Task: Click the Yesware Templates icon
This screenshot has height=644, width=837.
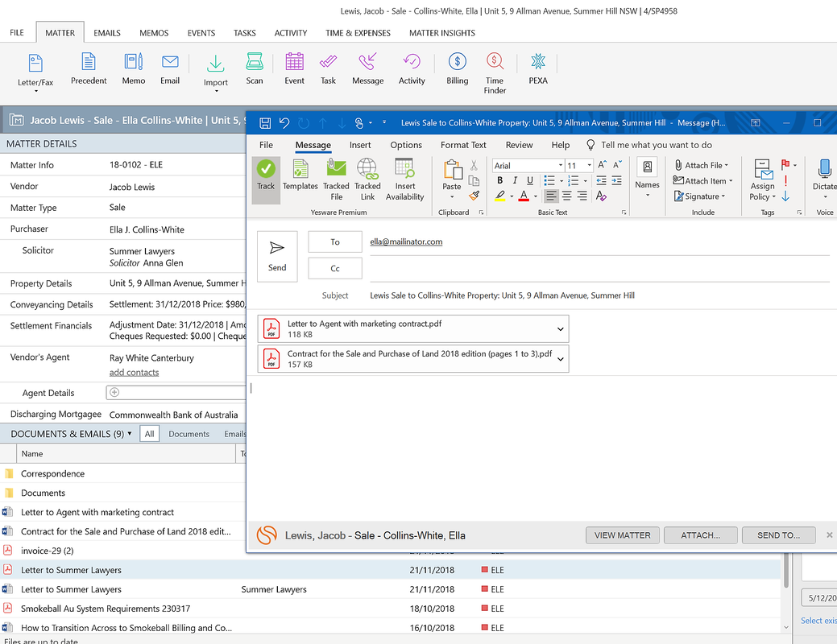Action: pyautogui.click(x=300, y=175)
